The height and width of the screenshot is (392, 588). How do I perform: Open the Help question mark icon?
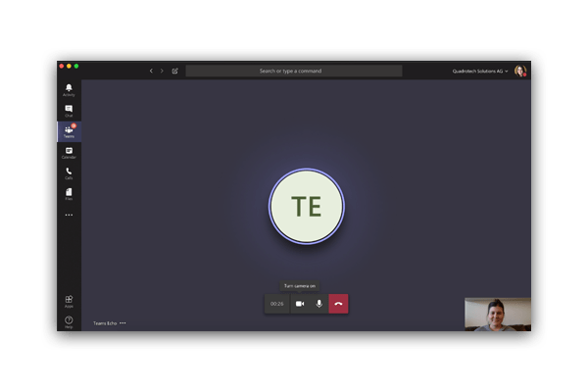pos(69,321)
